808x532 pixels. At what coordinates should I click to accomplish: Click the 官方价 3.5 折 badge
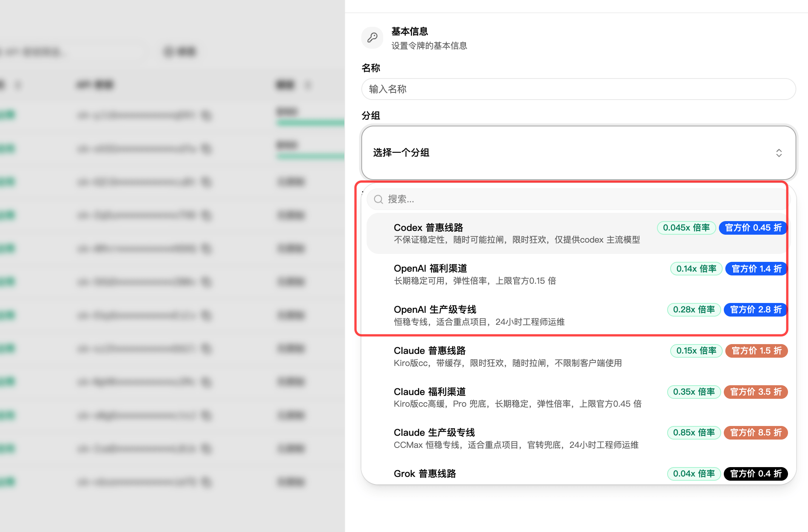(x=756, y=392)
